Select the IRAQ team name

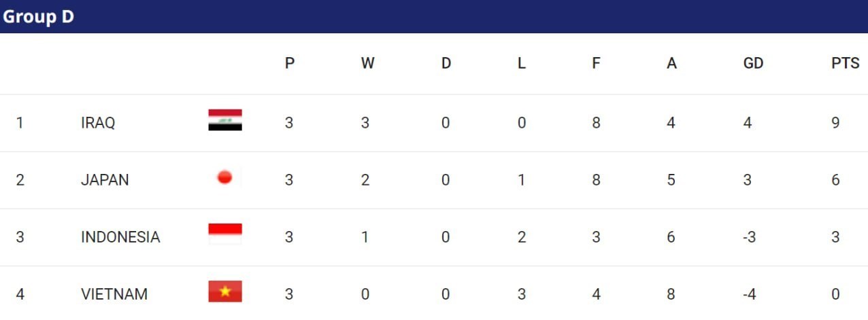[98, 123]
